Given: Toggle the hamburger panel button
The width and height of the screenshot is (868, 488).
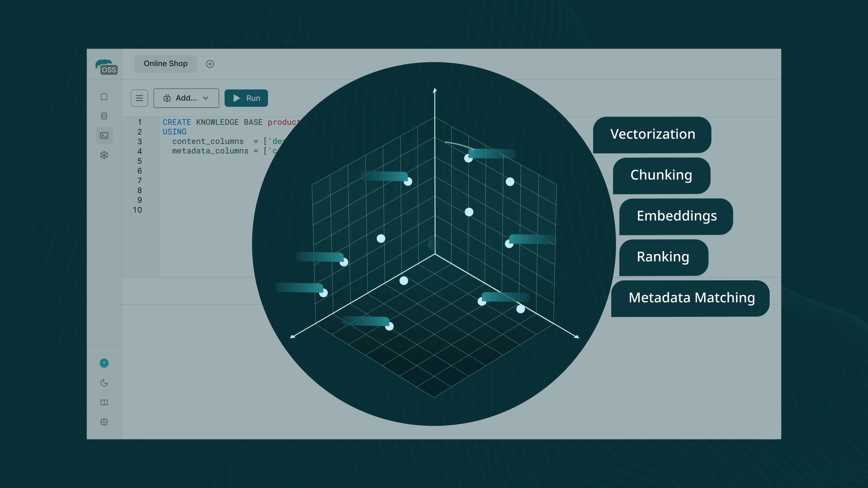Looking at the screenshot, I should pyautogui.click(x=139, y=98).
